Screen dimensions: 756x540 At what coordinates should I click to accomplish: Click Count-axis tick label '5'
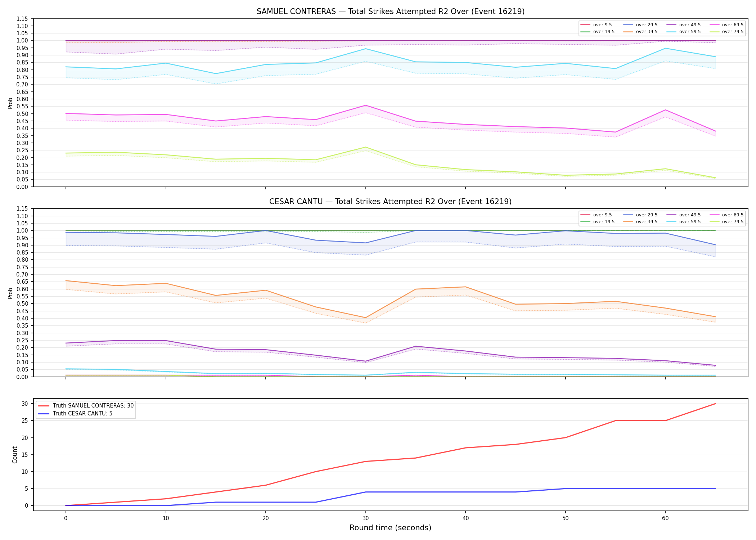pyautogui.click(x=26, y=489)
